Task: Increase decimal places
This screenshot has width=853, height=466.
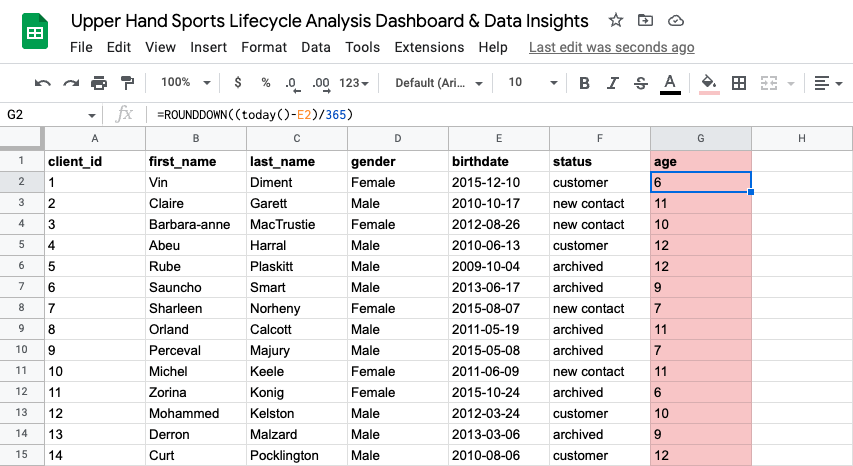Action: [321, 83]
